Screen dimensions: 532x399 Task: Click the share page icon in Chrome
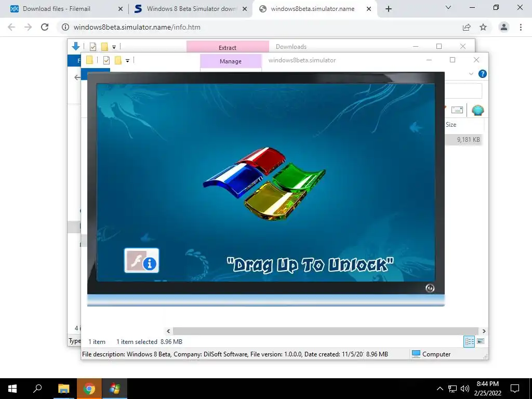tap(467, 27)
